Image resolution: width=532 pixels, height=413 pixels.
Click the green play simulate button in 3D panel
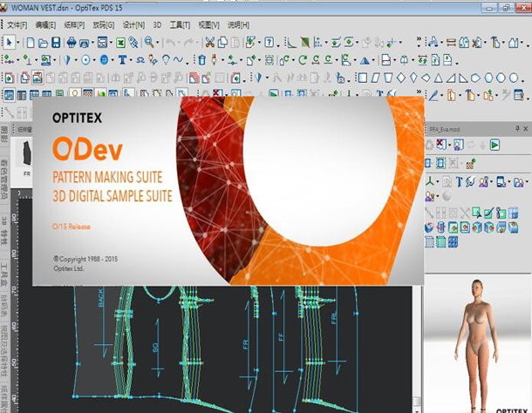coord(494,146)
